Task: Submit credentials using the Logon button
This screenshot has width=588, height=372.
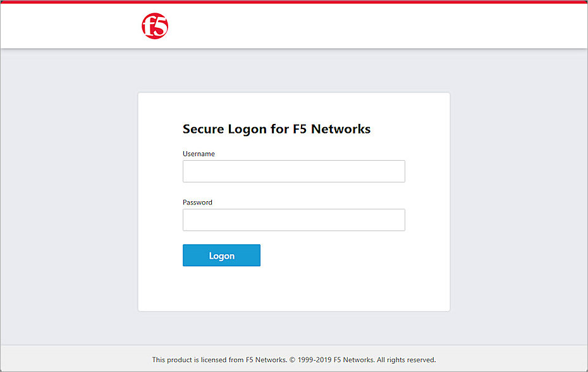Action: tap(221, 255)
